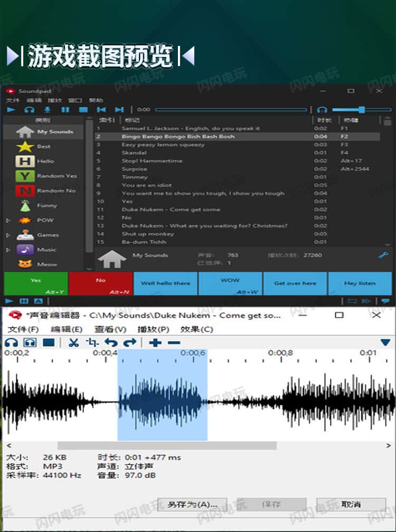Select the Funny category party hat icon
Image resolution: width=396 pixels, height=532 pixels.
coord(25,206)
